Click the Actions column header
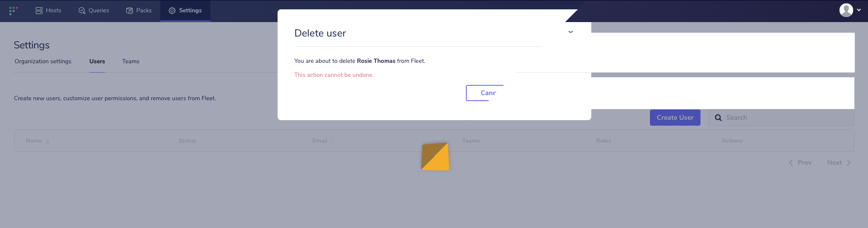 732,141
